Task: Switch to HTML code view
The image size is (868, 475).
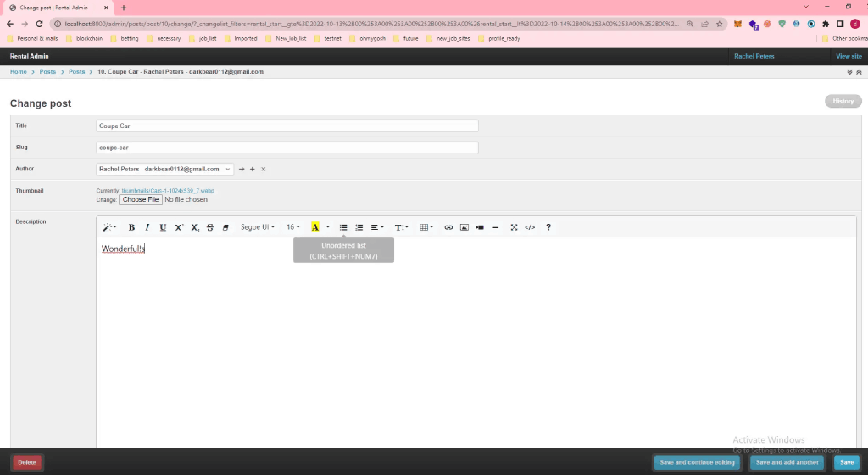Action: tap(530, 227)
